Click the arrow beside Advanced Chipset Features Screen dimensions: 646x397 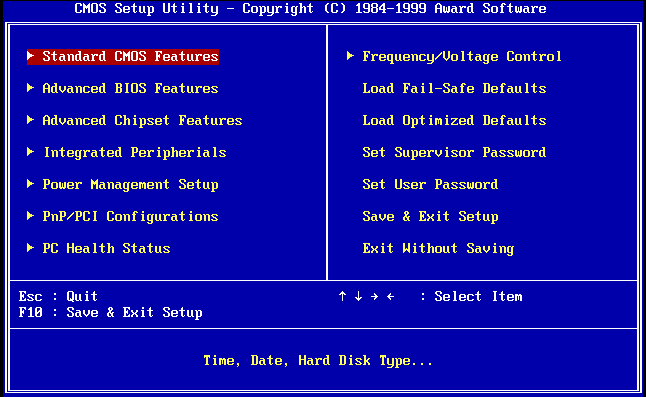tap(30, 119)
